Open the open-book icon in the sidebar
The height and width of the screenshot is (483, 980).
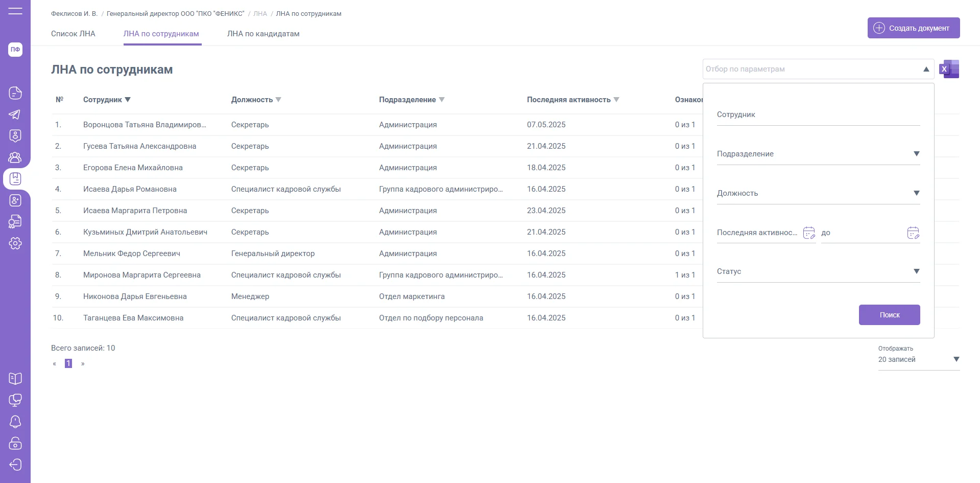pos(15,379)
